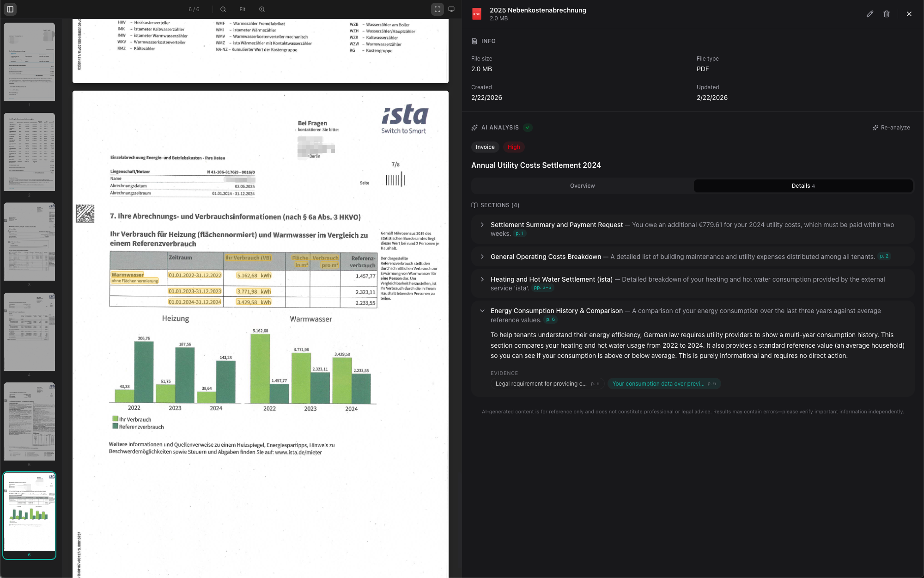Select the Details tab
Screen dimensions: 924x578
(x=802, y=185)
